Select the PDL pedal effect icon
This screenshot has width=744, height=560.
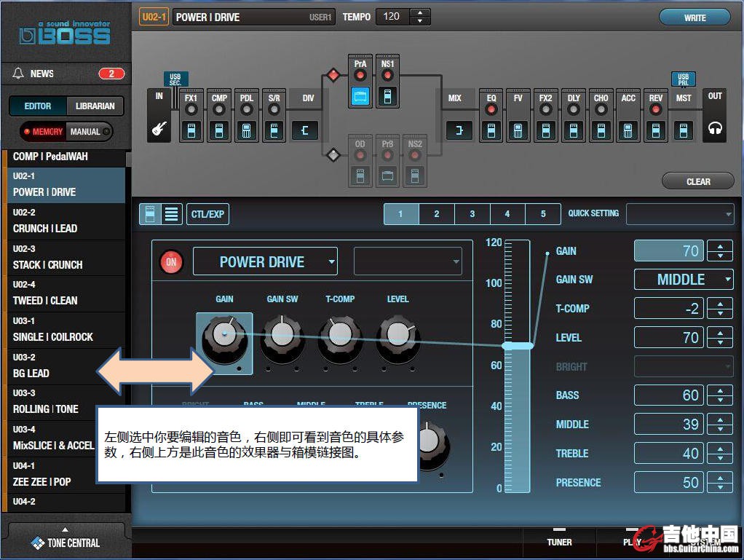click(246, 130)
